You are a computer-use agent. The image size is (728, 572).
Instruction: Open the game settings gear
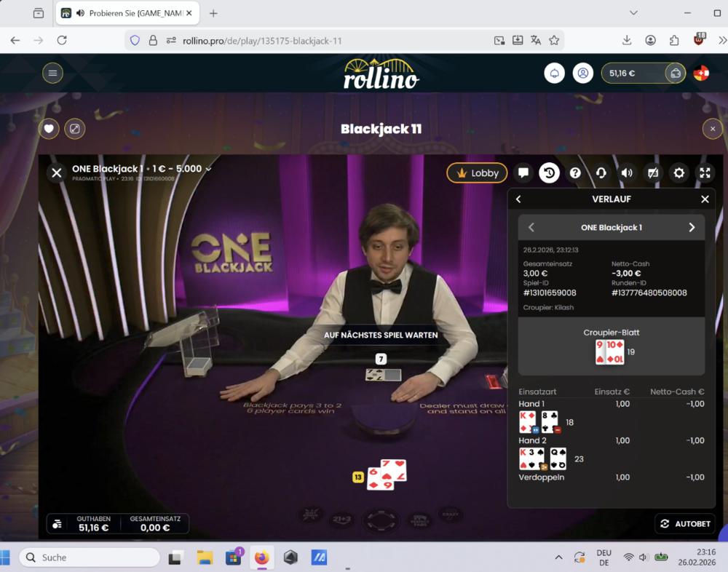coord(679,172)
